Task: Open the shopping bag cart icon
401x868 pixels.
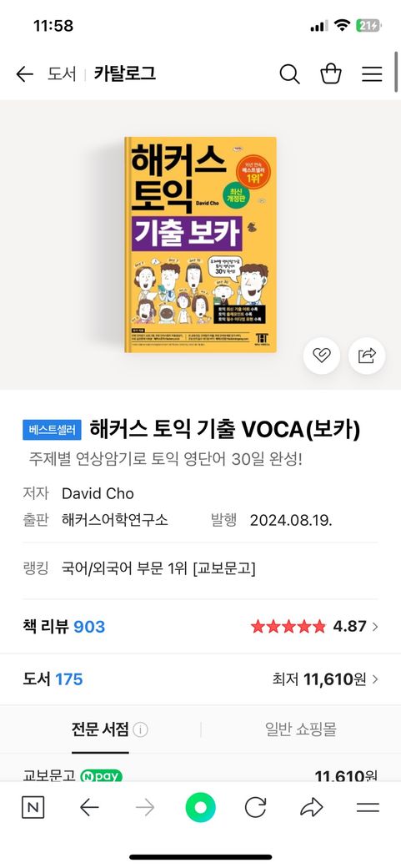Action: (331, 73)
